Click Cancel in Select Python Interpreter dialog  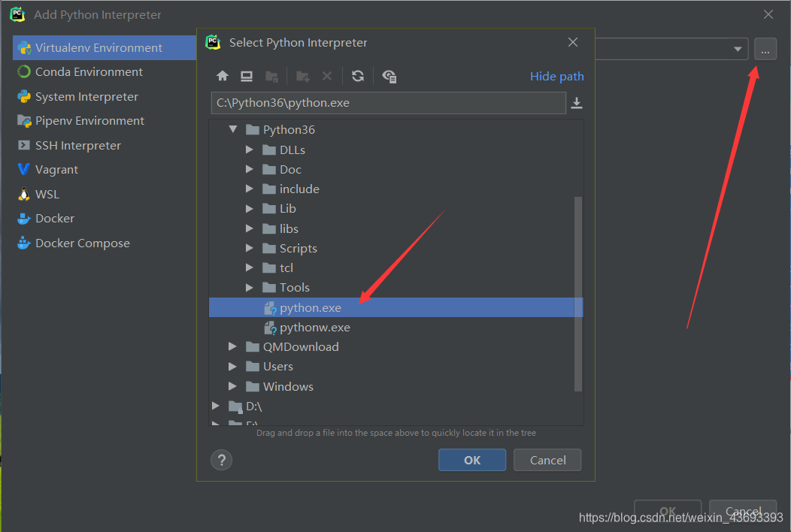tap(547, 460)
